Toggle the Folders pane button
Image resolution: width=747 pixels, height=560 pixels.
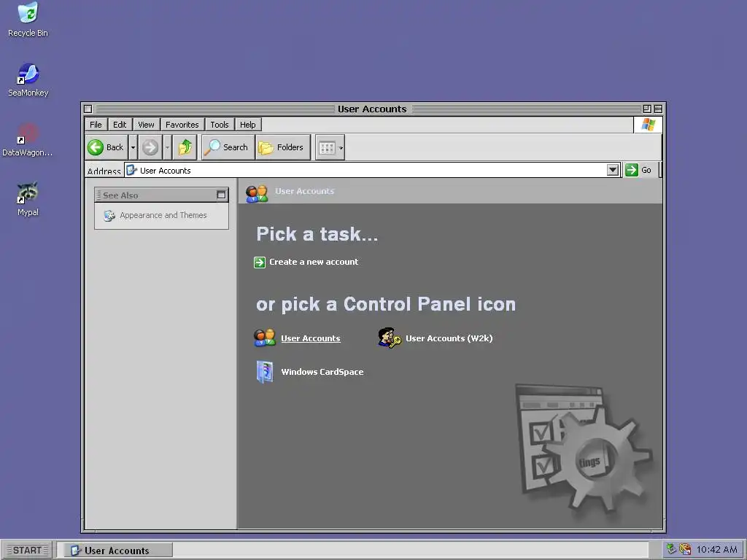click(282, 147)
